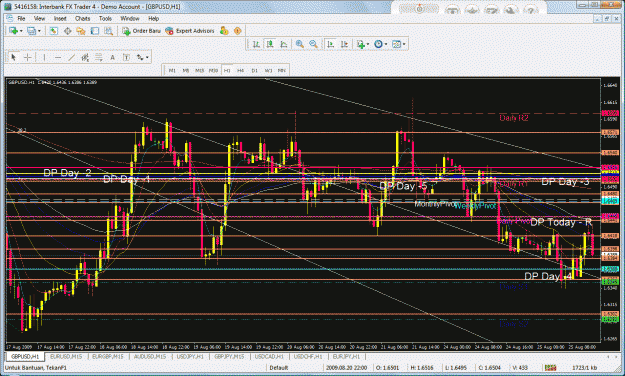Switch to bar chart mode
Viewport: 625px width, 376px height.
point(256,44)
